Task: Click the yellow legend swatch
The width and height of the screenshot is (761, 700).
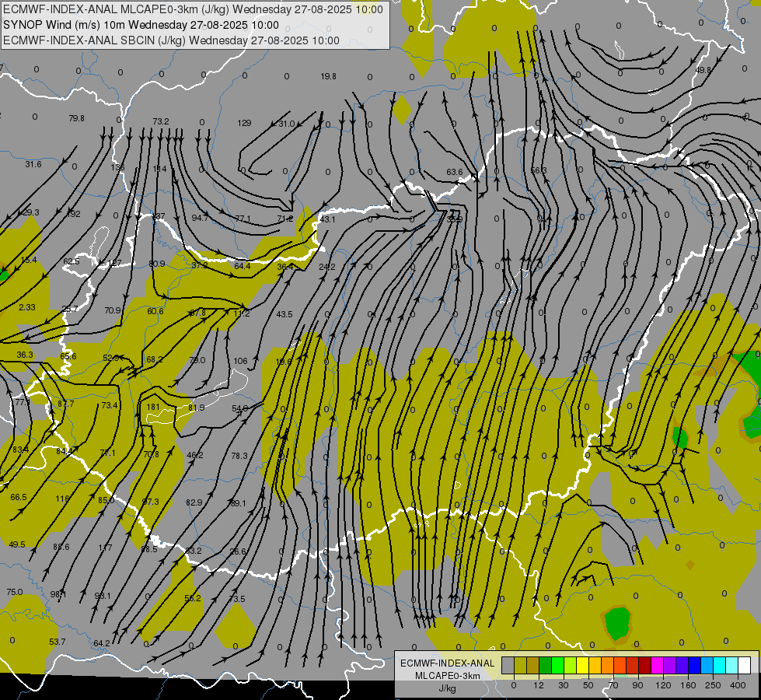Action: click(x=583, y=666)
